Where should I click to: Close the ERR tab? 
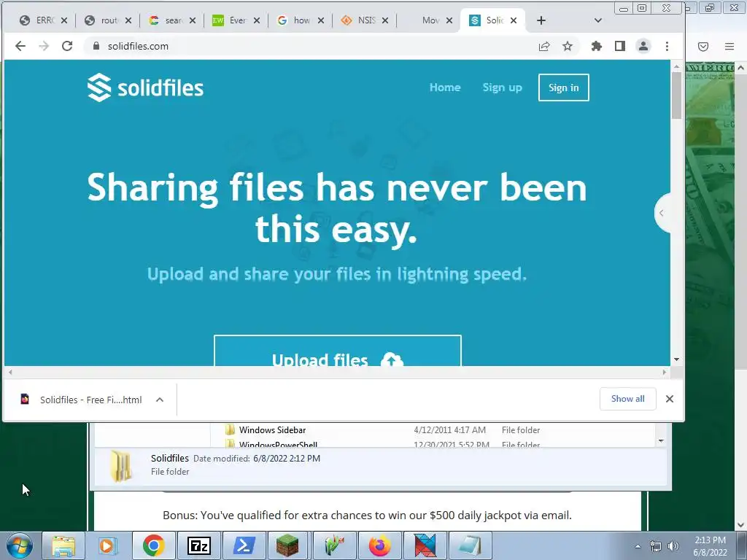(x=64, y=20)
